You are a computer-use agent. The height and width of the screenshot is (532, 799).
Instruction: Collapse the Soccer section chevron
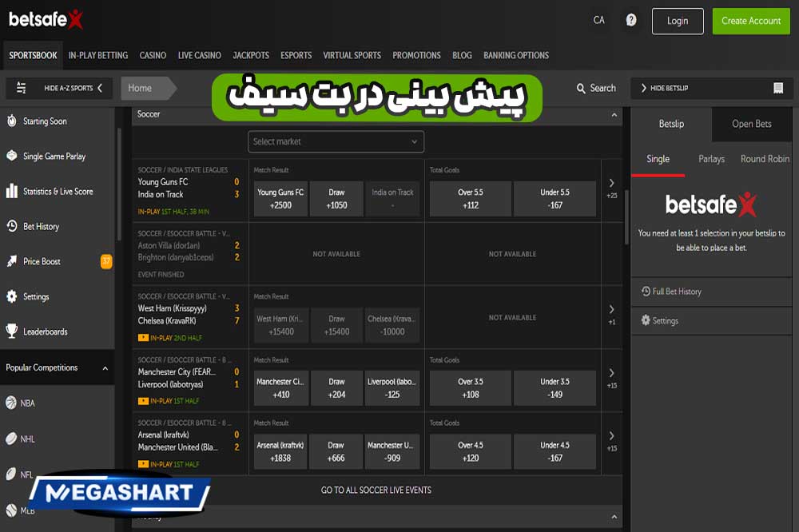(x=614, y=114)
